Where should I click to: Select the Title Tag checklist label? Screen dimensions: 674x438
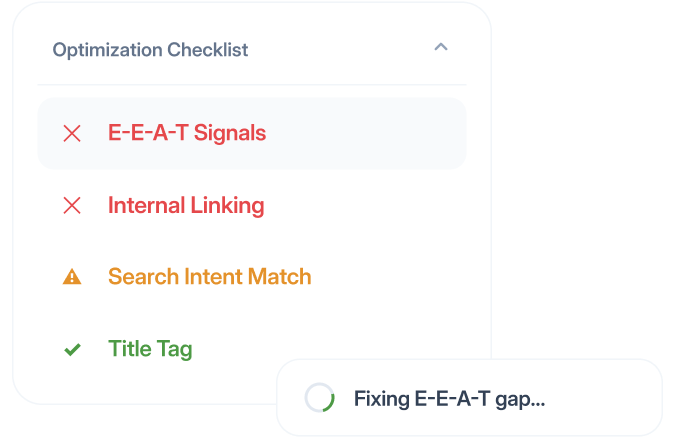pyautogui.click(x=150, y=349)
